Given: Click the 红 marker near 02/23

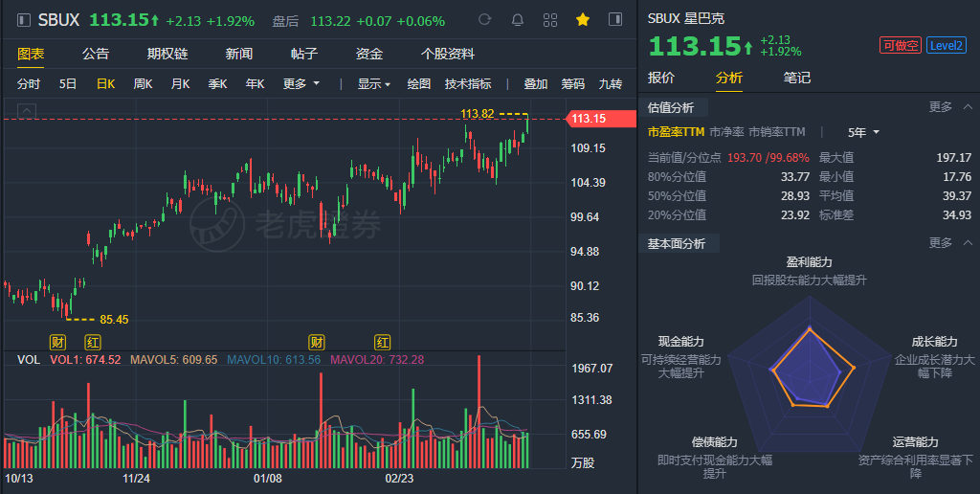Looking at the screenshot, I should 383,342.
